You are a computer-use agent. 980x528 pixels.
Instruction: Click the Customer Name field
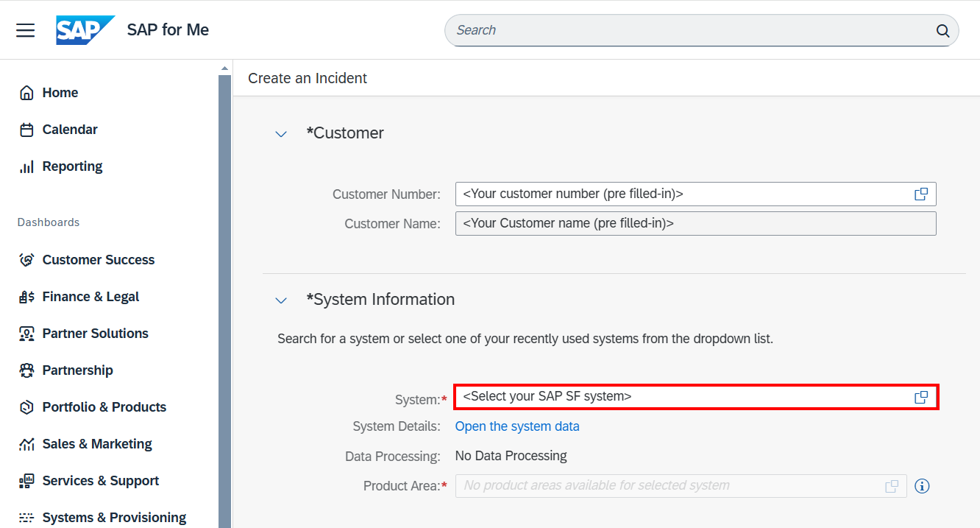(x=695, y=224)
